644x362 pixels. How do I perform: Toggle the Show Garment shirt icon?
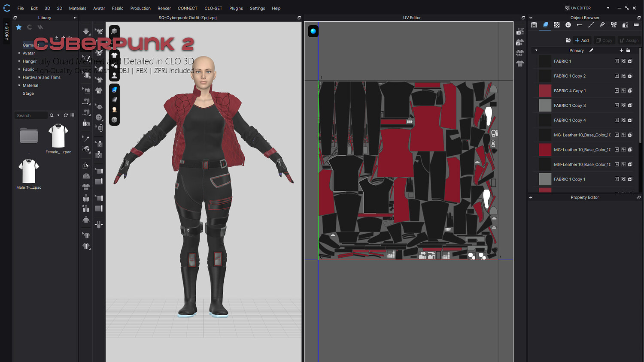[114, 55]
